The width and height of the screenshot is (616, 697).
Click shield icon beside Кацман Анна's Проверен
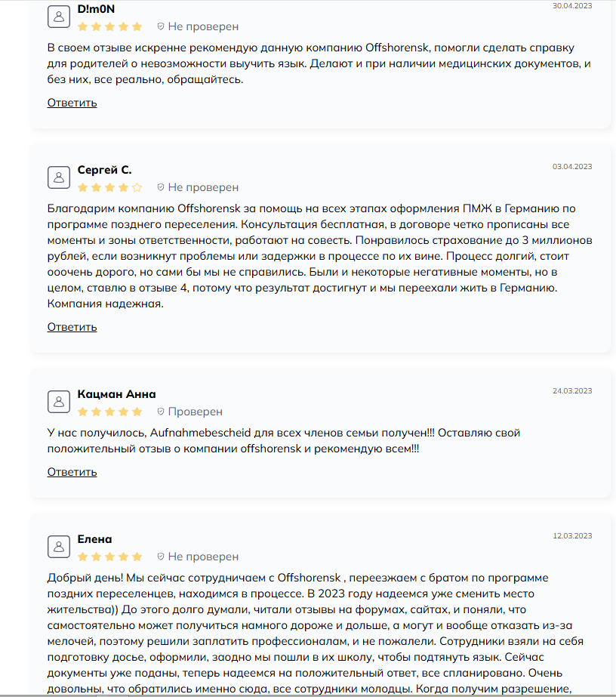pyautogui.click(x=161, y=412)
